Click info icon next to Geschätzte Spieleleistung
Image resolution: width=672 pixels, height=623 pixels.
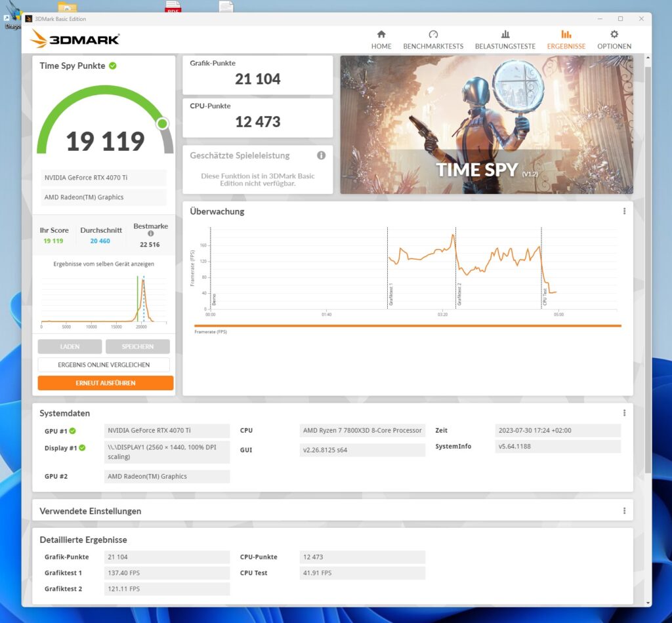(322, 155)
